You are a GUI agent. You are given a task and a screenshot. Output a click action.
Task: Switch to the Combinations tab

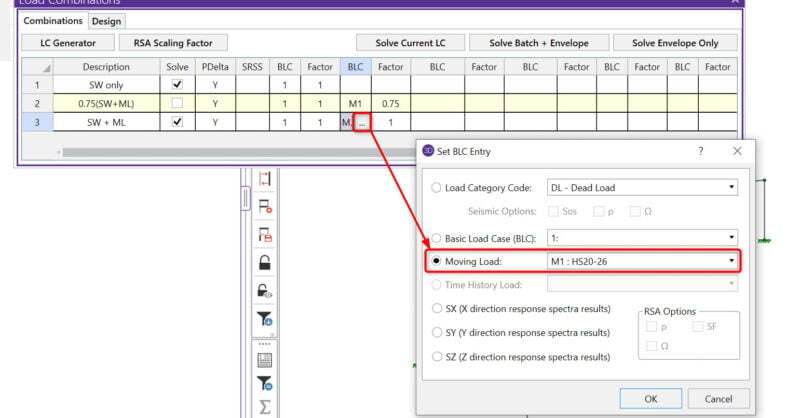pyautogui.click(x=54, y=21)
